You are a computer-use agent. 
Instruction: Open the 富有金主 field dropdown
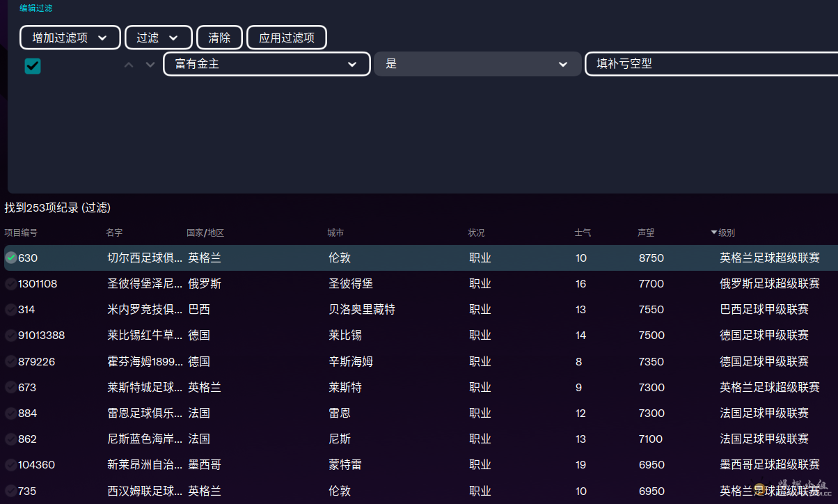coord(267,64)
